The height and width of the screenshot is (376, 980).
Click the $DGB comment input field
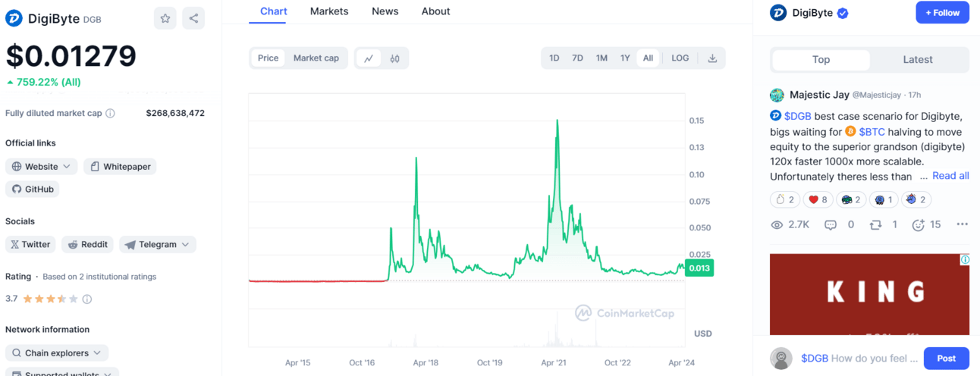[x=859, y=359]
